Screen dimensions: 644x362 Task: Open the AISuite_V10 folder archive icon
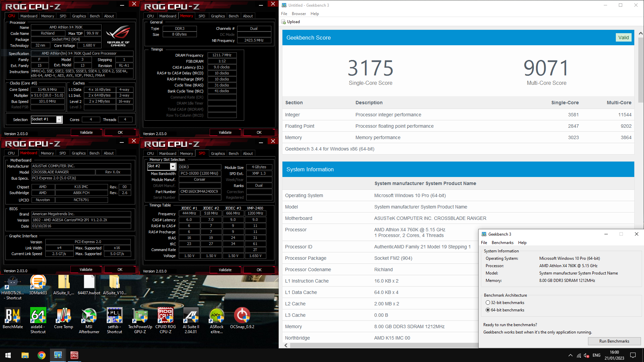click(114, 285)
